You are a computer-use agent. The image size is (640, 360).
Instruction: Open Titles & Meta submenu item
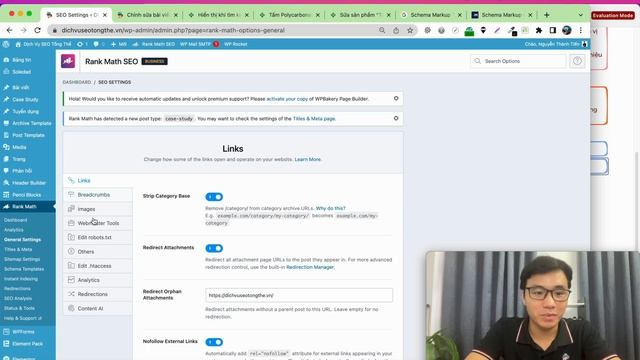[x=18, y=249]
